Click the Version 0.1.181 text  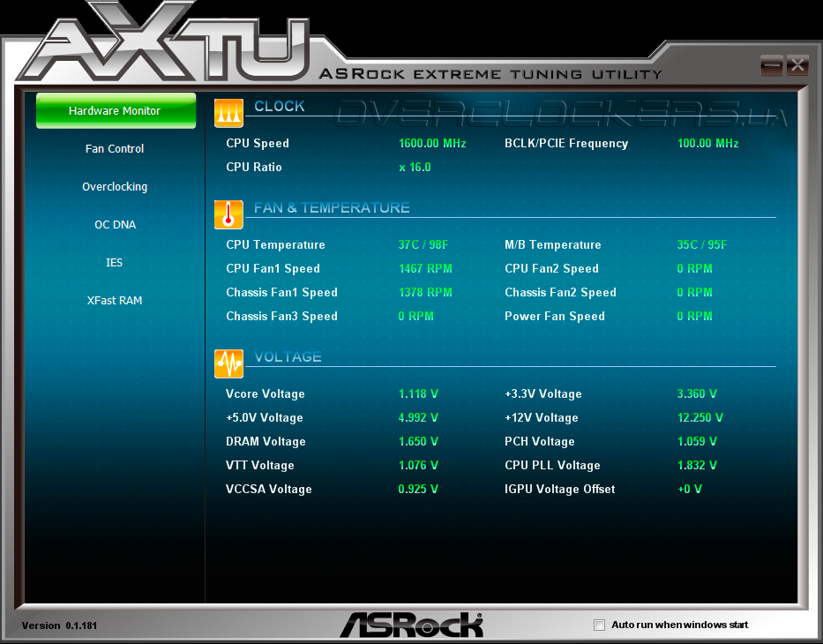point(59,625)
